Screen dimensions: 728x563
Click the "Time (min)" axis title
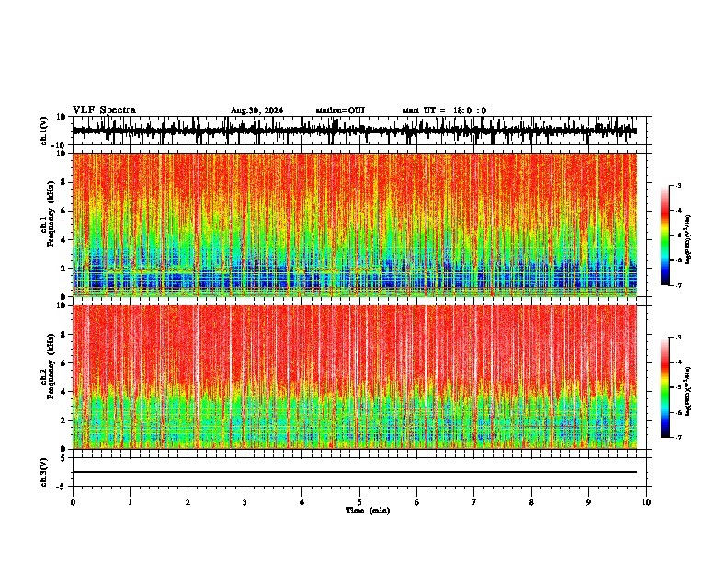(368, 511)
